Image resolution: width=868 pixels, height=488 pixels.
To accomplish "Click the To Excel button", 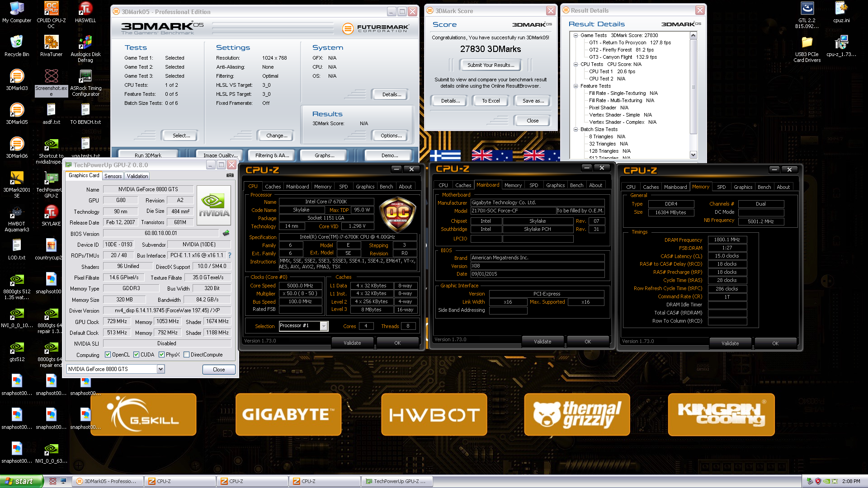I will click(491, 101).
